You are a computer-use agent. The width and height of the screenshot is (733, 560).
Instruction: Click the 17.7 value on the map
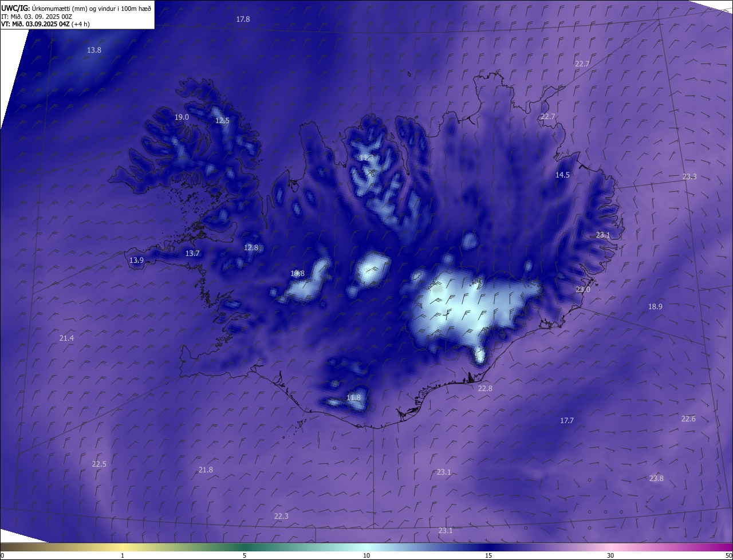click(566, 421)
